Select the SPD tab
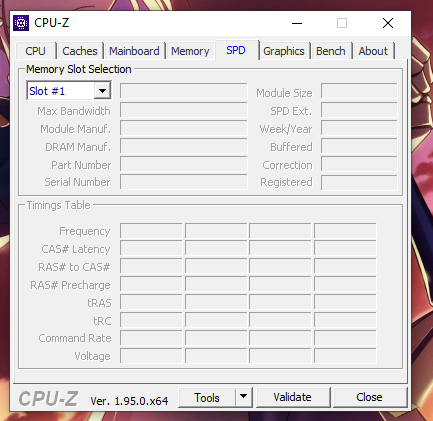Image resolution: width=433 pixels, height=421 pixels. 236,50
